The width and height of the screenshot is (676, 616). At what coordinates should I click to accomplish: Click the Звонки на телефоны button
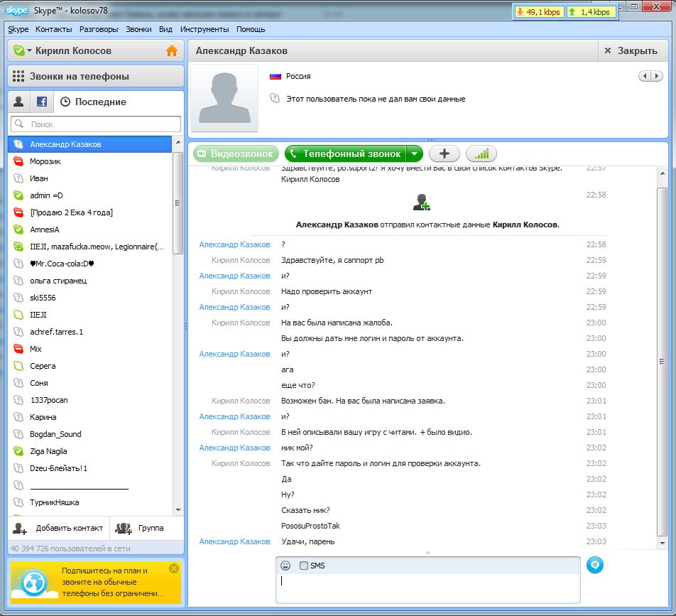(x=96, y=76)
